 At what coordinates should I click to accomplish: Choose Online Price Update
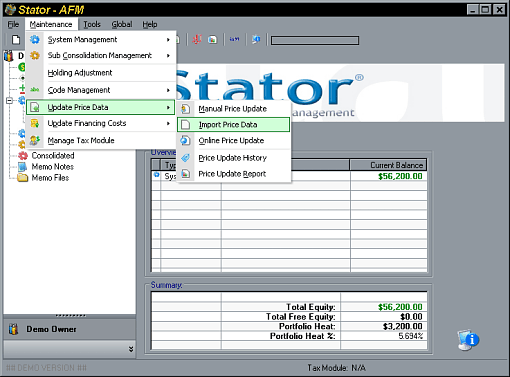pos(234,140)
